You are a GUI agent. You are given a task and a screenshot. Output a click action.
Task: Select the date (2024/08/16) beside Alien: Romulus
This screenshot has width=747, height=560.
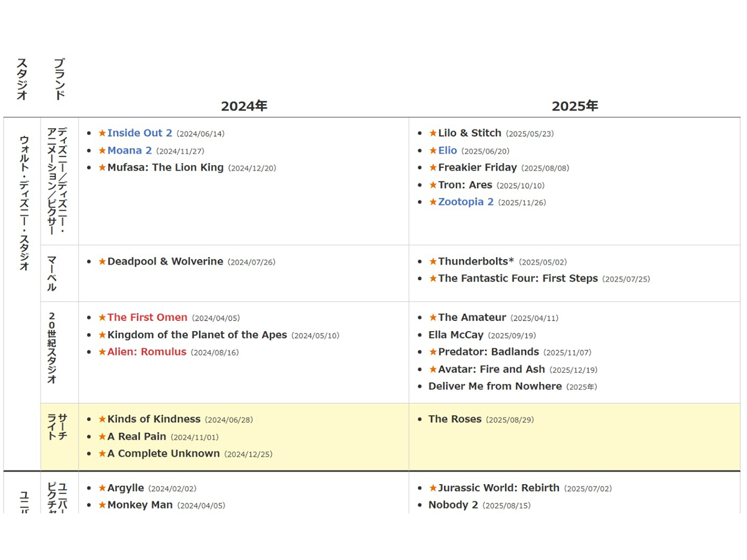pos(215,353)
